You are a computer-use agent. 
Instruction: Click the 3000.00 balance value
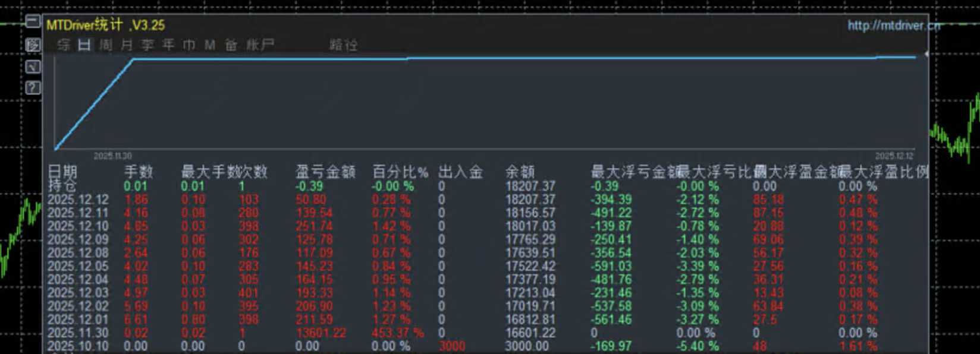click(526, 346)
